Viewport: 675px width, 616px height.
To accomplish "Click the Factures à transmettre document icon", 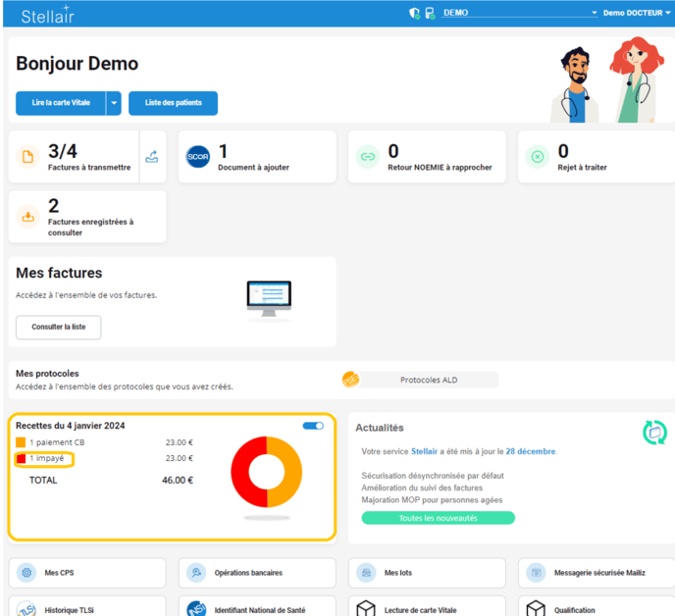I will [x=28, y=157].
